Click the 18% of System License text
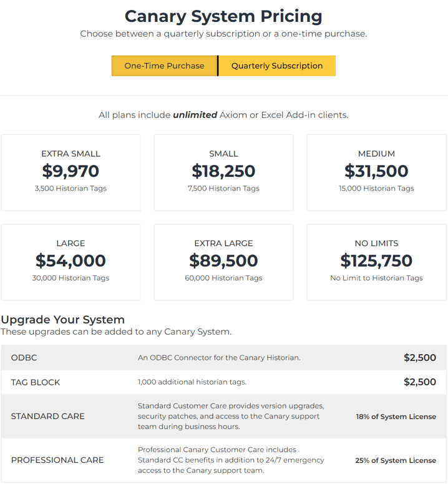 (x=396, y=417)
